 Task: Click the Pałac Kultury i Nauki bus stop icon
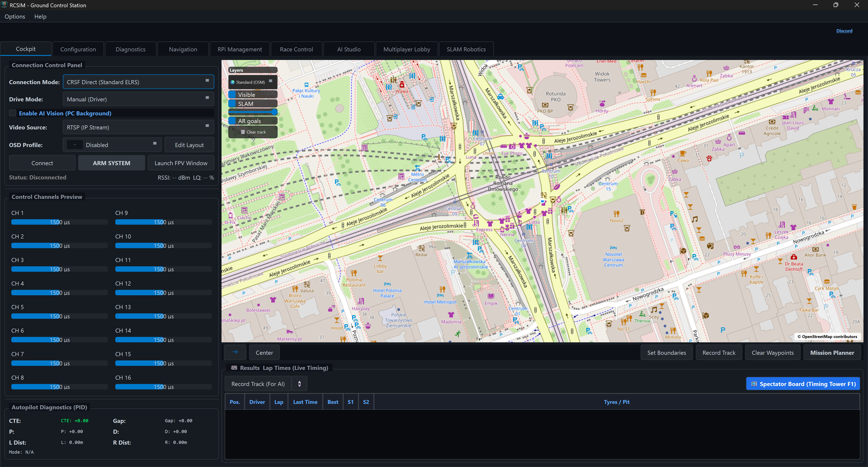[306, 85]
